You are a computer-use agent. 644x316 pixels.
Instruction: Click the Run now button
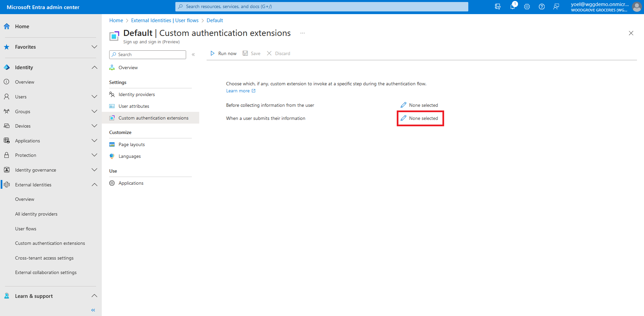(223, 53)
